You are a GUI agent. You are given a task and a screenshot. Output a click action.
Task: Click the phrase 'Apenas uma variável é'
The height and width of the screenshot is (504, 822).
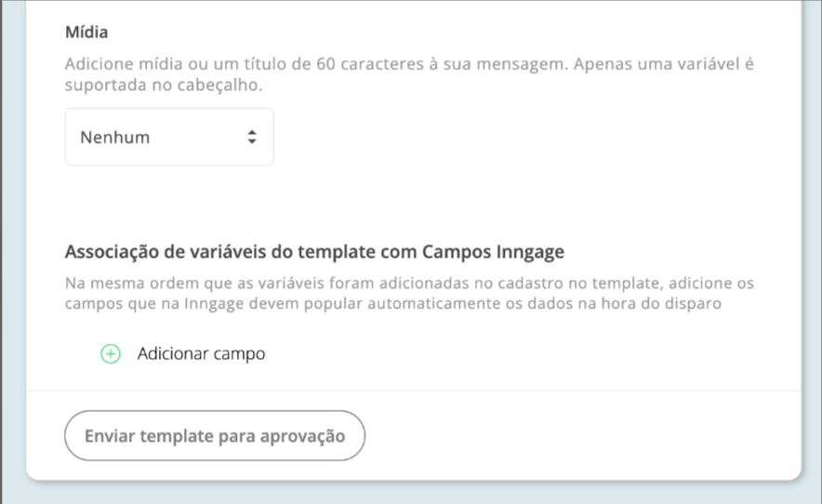click(664, 64)
